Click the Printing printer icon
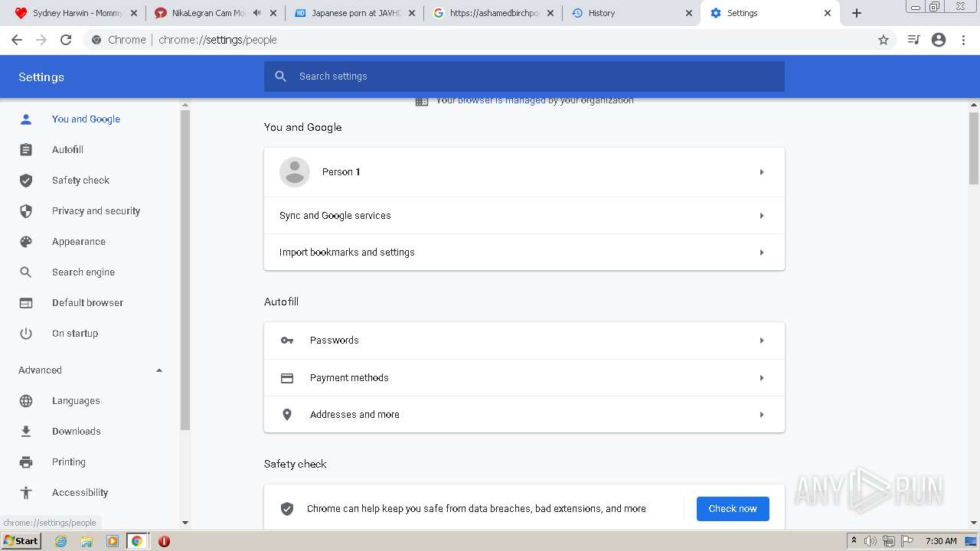Screen dimensions: 980x551 click(x=26, y=462)
